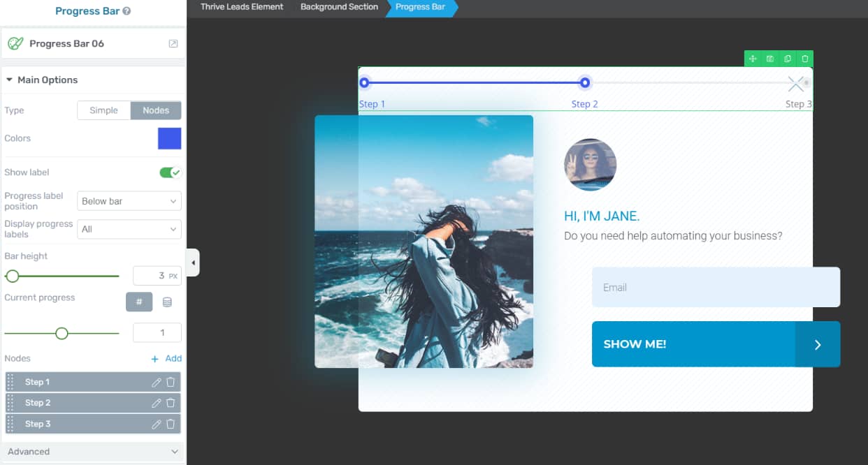868x465 pixels.
Task: Click the Step 3 node on progress bar
Action: point(806,83)
